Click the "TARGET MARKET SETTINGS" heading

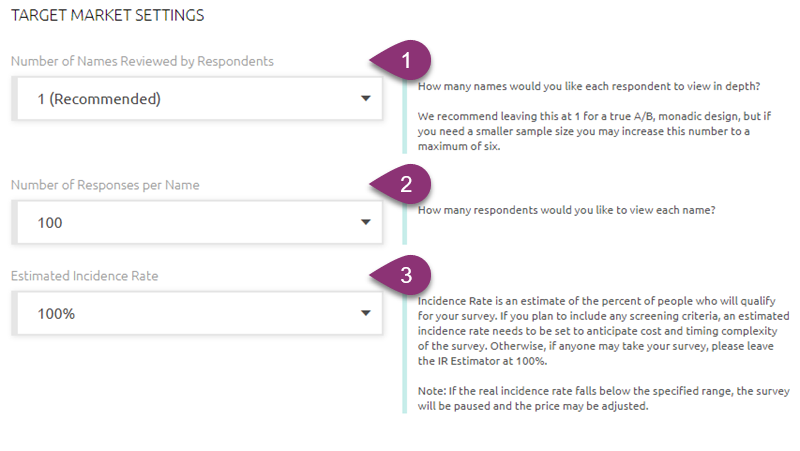coord(107,16)
